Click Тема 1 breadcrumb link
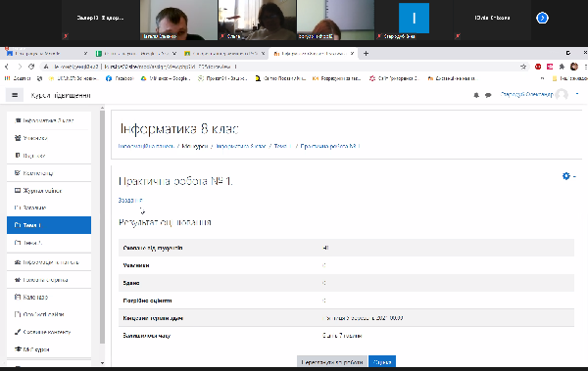Viewport: 588px width, 371px height. click(282, 146)
